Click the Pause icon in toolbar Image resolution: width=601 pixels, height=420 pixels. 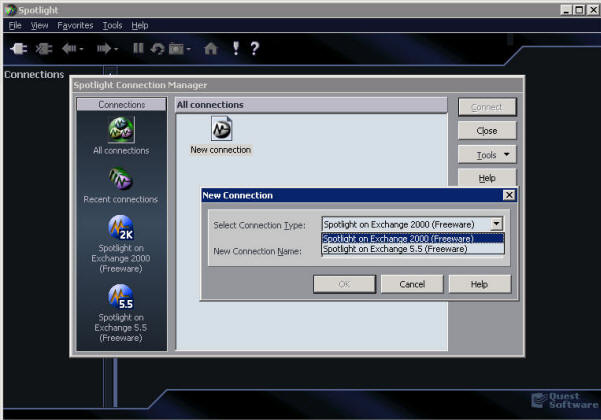pyautogui.click(x=138, y=48)
